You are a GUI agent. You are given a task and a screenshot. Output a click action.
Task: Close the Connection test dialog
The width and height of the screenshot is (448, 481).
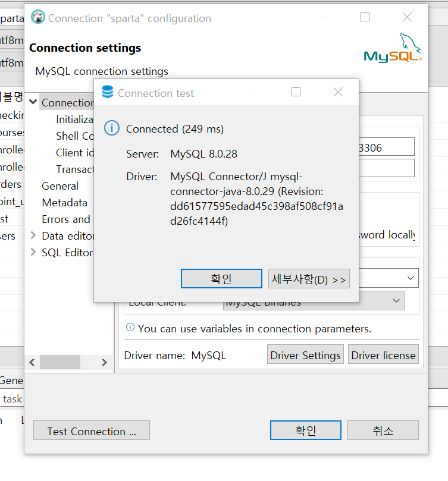(x=338, y=92)
